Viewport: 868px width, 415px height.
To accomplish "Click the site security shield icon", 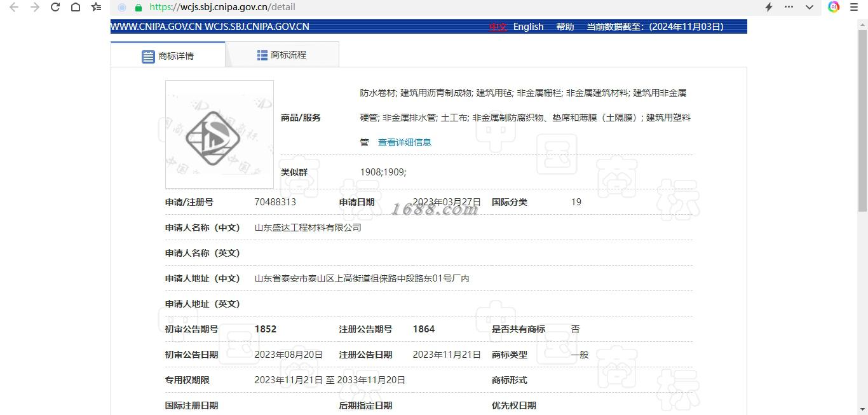I will click(122, 8).
